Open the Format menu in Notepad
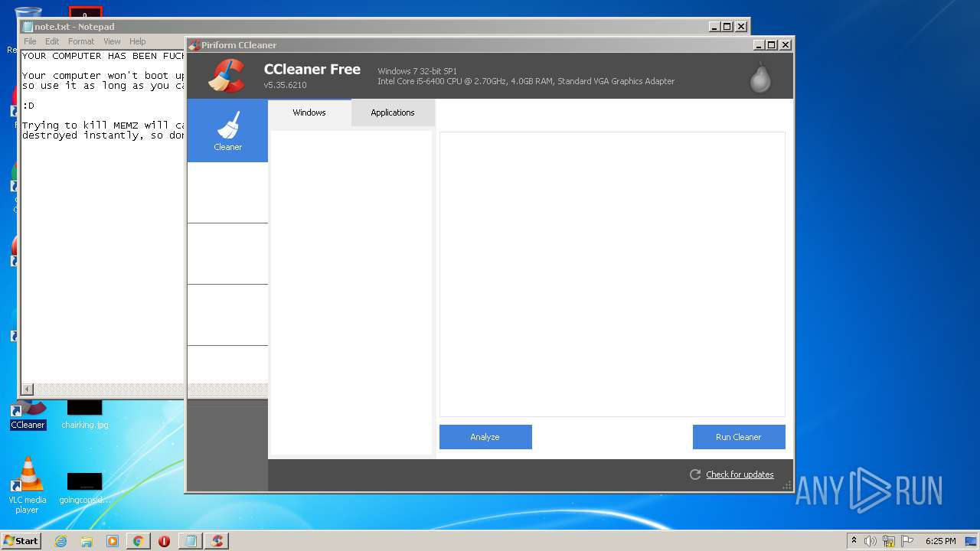 click(81, 41)
